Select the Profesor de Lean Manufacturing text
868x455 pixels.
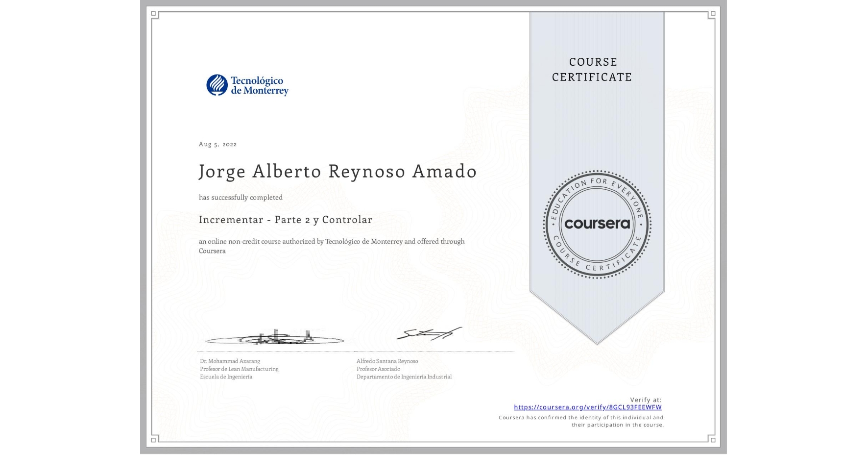239,369
